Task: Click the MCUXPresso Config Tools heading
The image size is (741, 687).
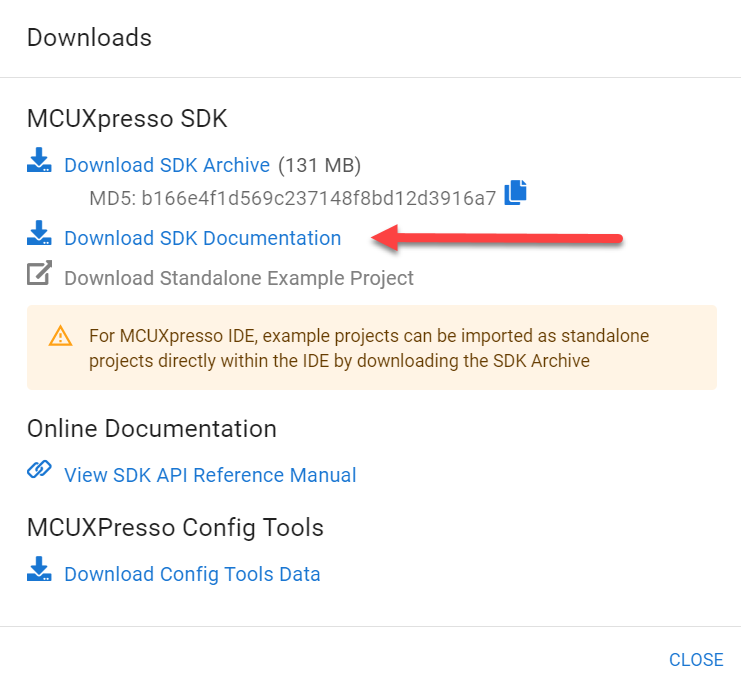Action: (175, 527)
